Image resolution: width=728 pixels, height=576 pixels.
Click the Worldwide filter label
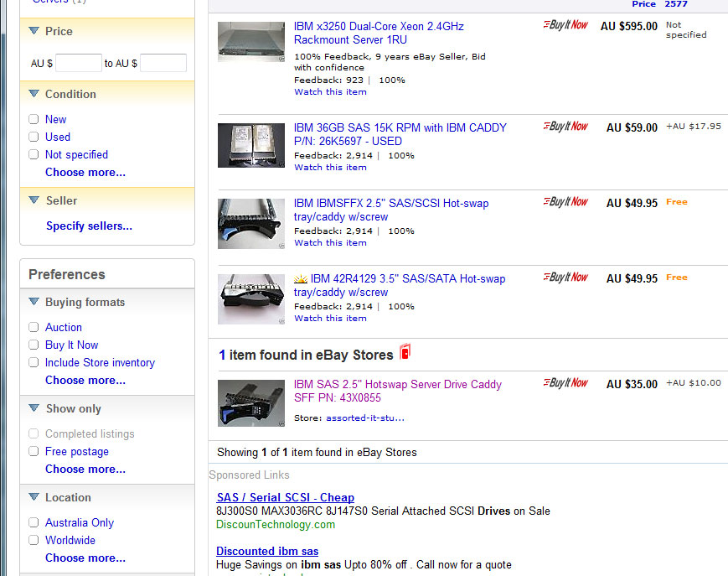click(70, 540)
